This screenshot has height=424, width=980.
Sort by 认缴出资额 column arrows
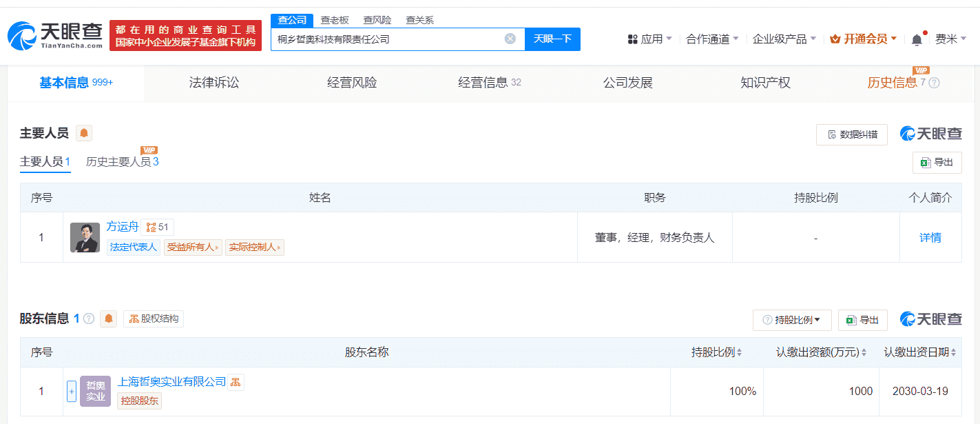point(864,352)
